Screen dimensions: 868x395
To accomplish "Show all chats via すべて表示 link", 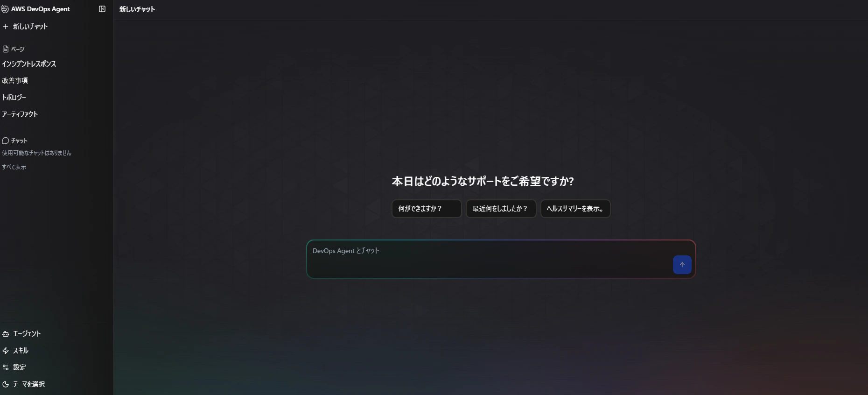I will (x=14, y=167).
